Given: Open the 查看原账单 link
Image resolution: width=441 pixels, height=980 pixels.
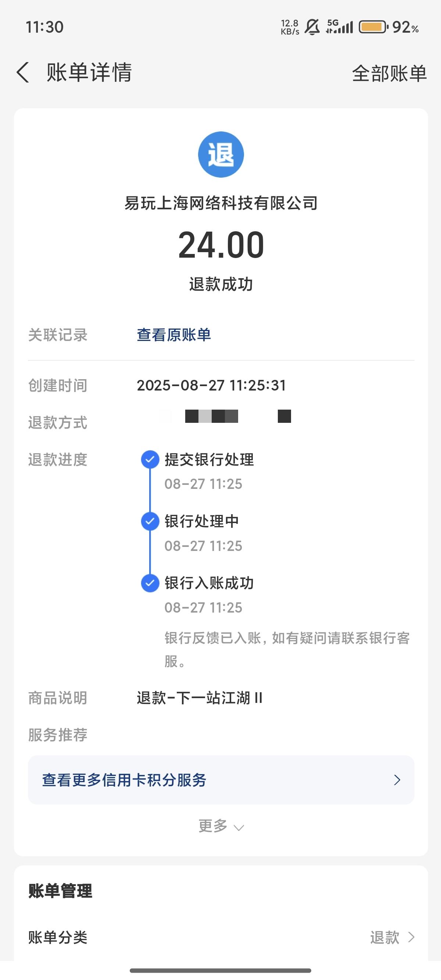Looking at the screenshot, I should 174,335.
